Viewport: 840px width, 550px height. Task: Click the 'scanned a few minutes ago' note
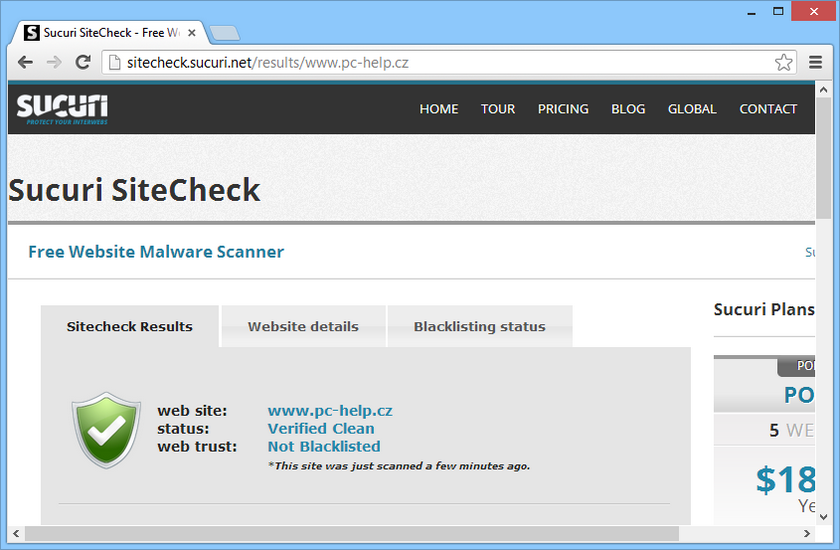[x=399, y=466]
